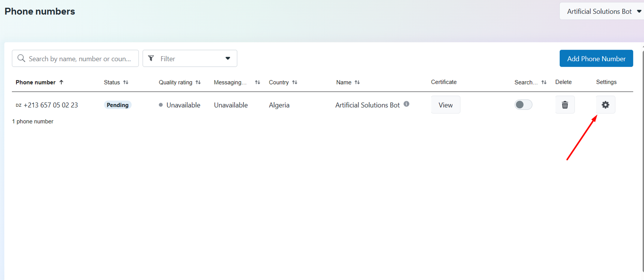Click the info icon beside Artificial Solutions Bot
The height and width of the screenshot is (280, 644).
pos(406,104)
